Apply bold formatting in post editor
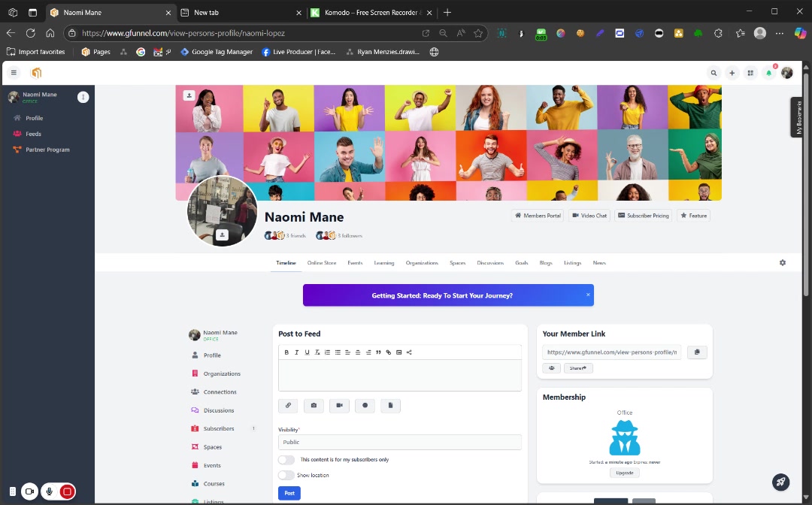The width and height of the screenshot is (812, 505). point(286,352)
